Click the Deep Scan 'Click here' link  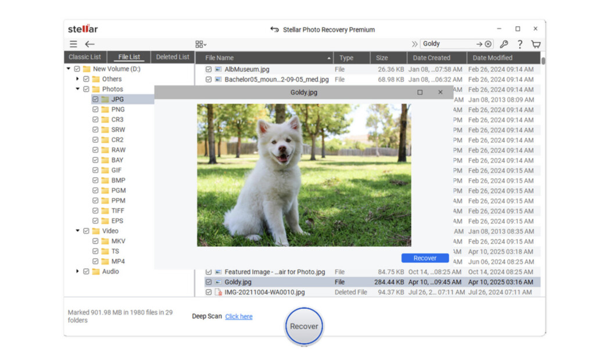[x=239, y=316]
